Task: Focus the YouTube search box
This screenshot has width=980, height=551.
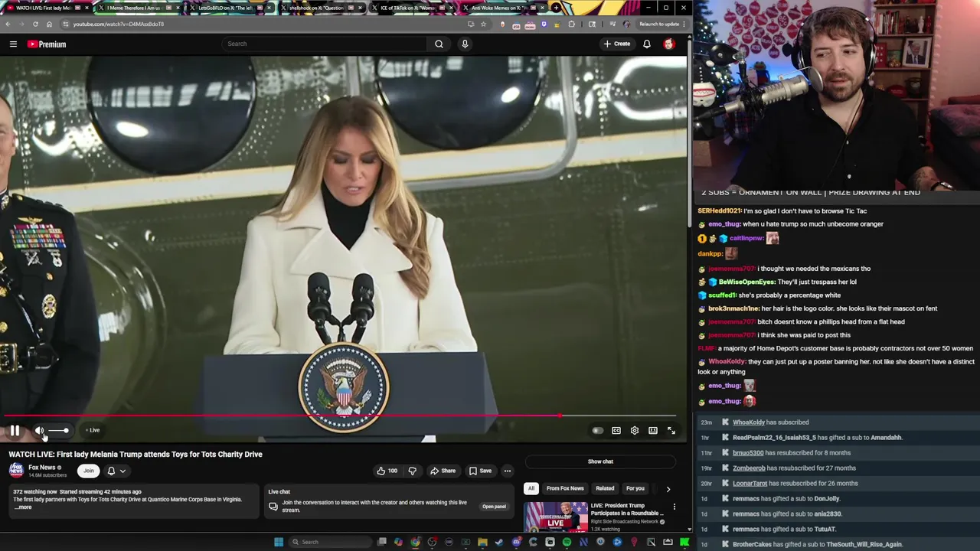Action: [x=325, y=44]
